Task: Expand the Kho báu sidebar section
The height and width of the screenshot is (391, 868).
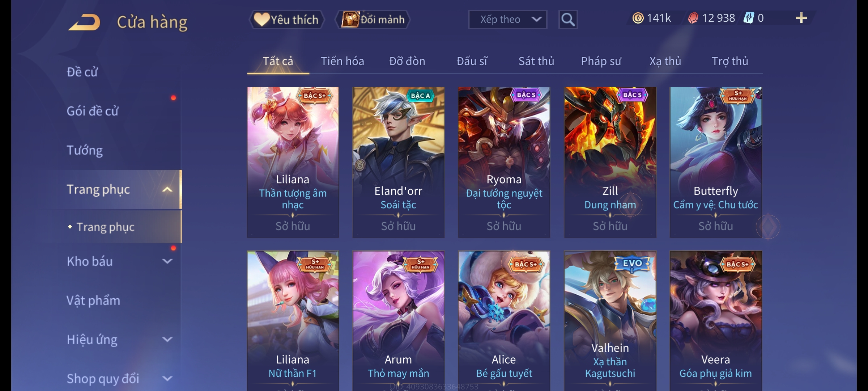Action: click(x=167, y=261)
